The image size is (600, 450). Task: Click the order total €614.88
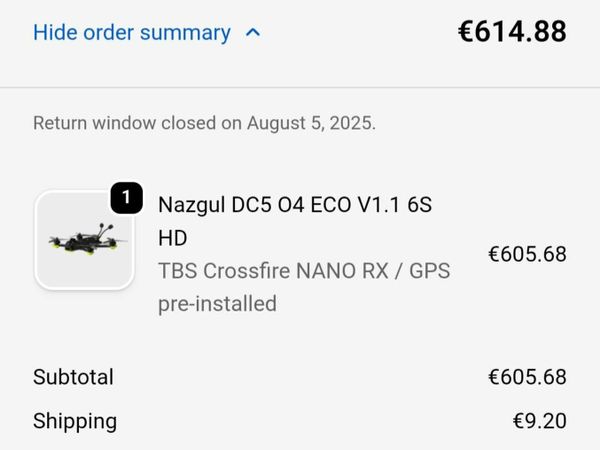click(512, 31)
